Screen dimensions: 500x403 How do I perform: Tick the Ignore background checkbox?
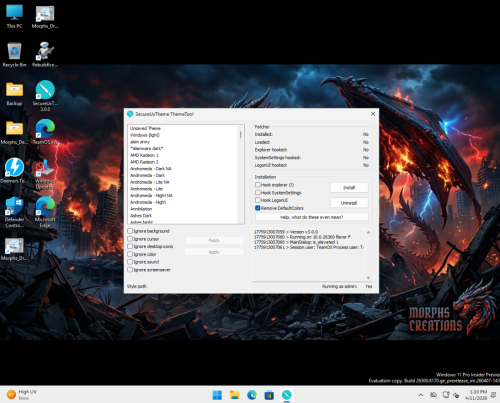(x=130, y=231)
